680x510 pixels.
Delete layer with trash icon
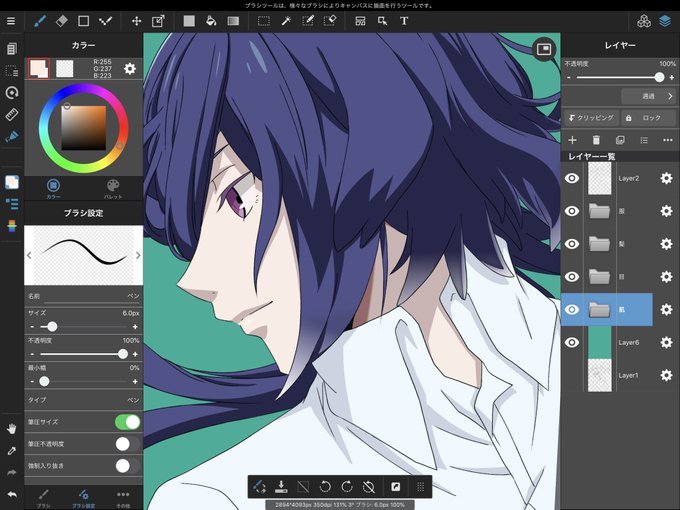[x=596, y=140]
